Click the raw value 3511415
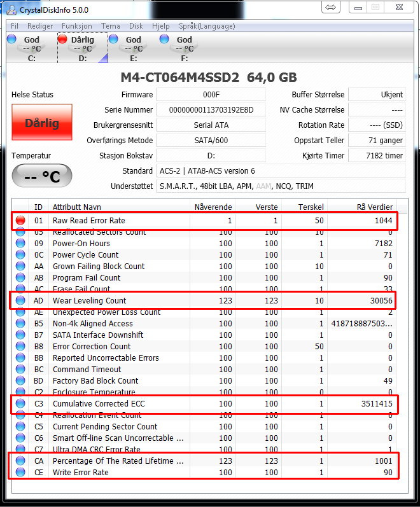This screenshot has width=420, height=507. click(377, 403)
